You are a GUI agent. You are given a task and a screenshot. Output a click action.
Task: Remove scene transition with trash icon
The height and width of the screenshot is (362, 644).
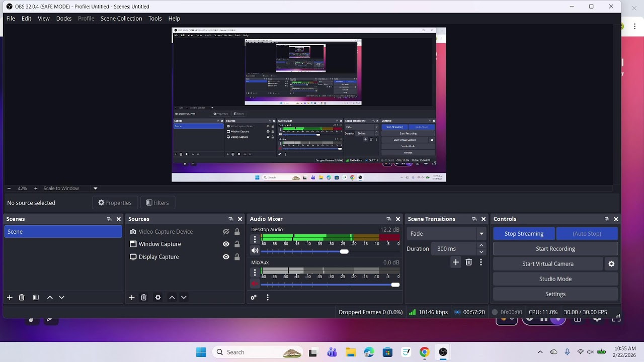pyautogui.click(x=469, y=262)
